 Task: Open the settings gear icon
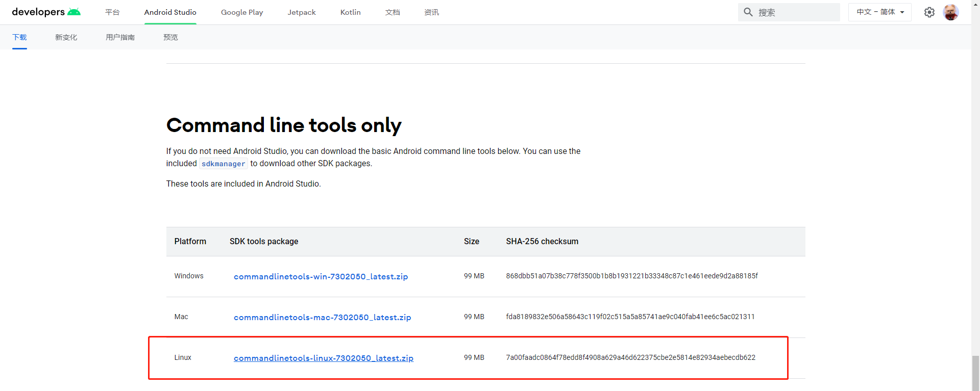click(929, 12)
